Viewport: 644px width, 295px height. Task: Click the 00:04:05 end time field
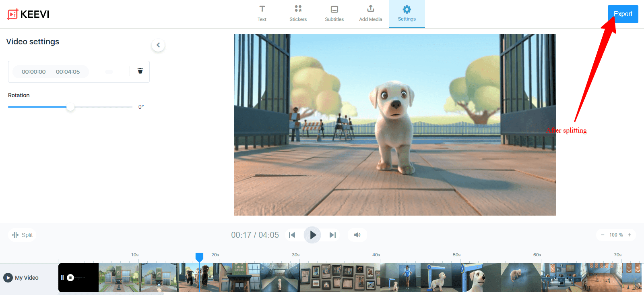coord(68,72)
